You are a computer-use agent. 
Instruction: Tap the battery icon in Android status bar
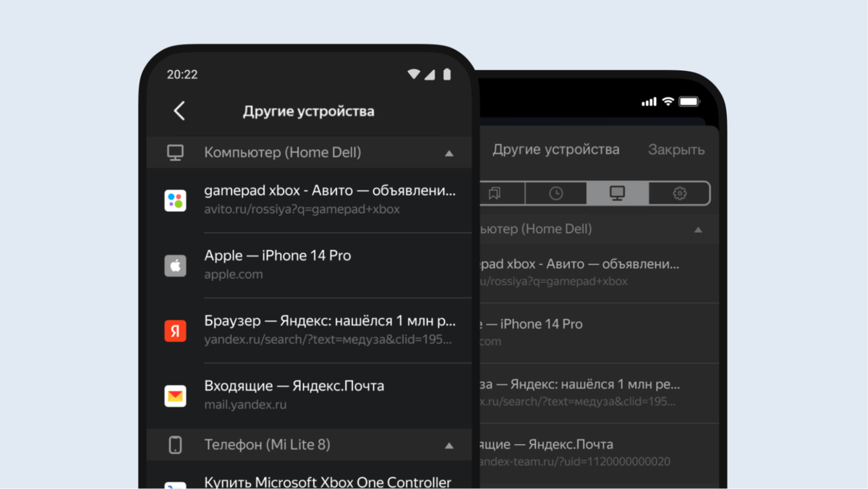click(x=447, y=74)
